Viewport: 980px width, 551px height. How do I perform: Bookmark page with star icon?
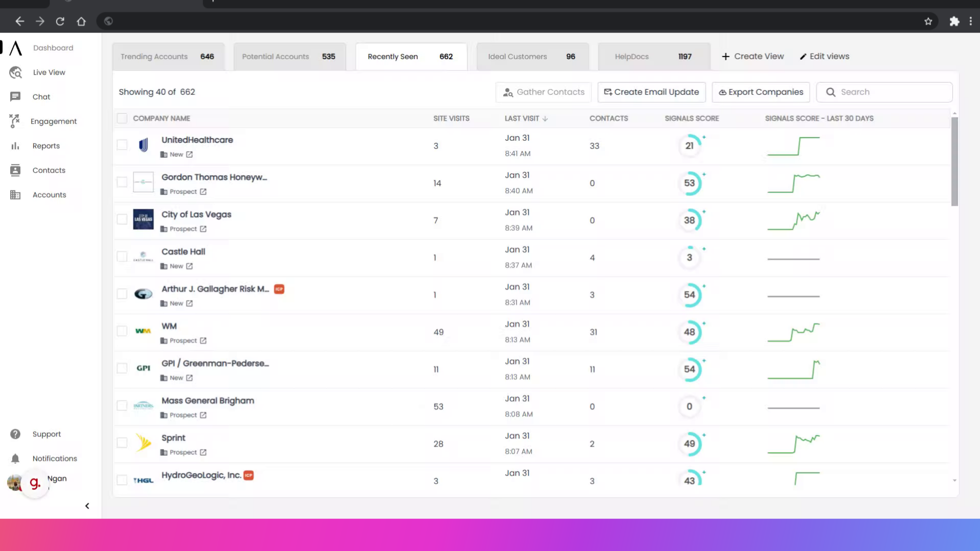(x=928, y=21)
